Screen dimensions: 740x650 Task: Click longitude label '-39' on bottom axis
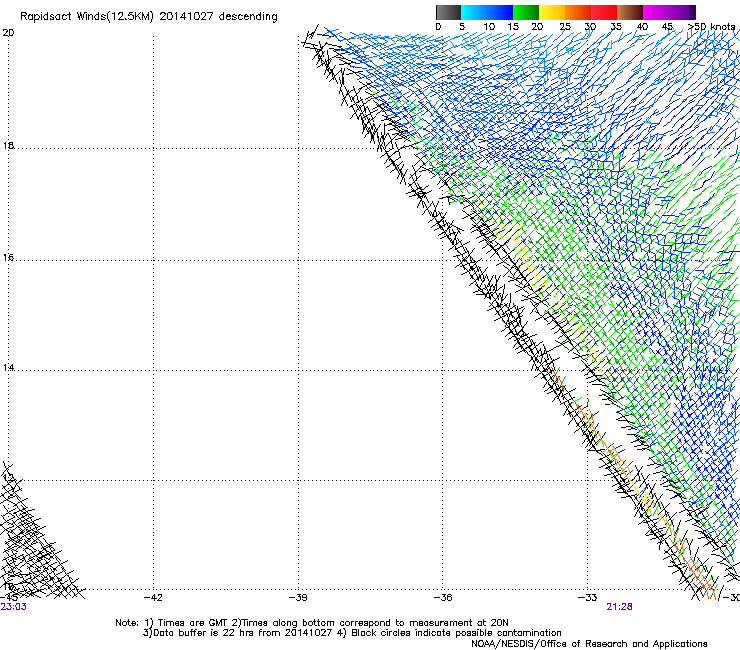pos(298,598)
